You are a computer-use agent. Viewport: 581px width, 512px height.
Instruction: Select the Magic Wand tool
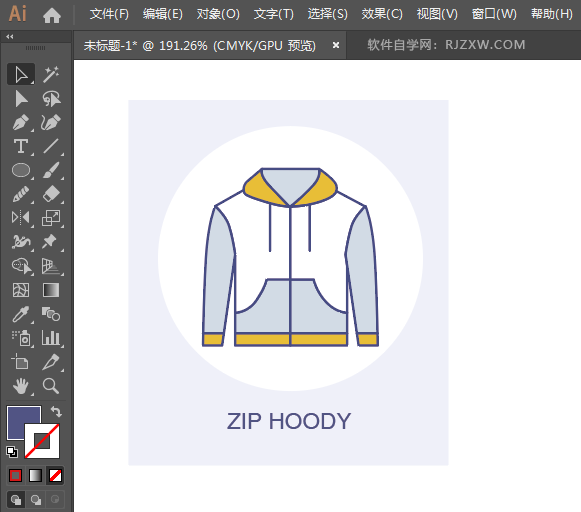(51, 74)
